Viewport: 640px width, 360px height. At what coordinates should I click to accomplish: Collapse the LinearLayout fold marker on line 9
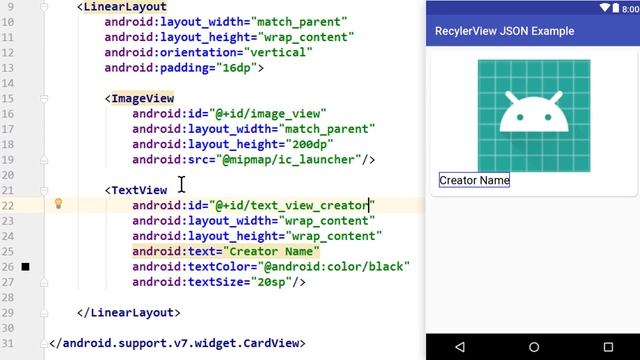(x=44, y=7)
